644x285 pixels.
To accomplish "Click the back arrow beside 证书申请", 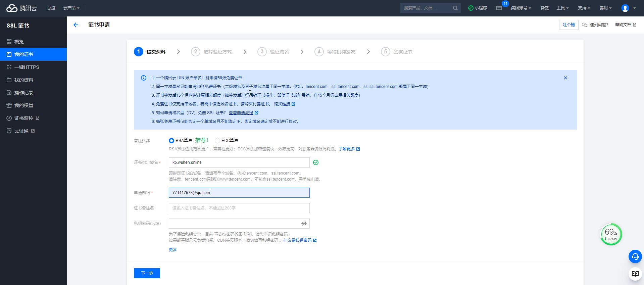I will tap(76, 25).
